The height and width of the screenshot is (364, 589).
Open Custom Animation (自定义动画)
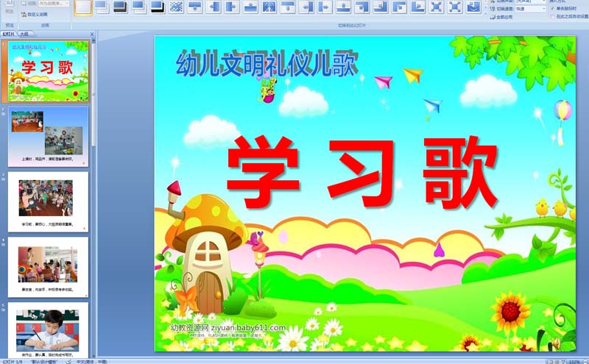(x=35, y=14)
